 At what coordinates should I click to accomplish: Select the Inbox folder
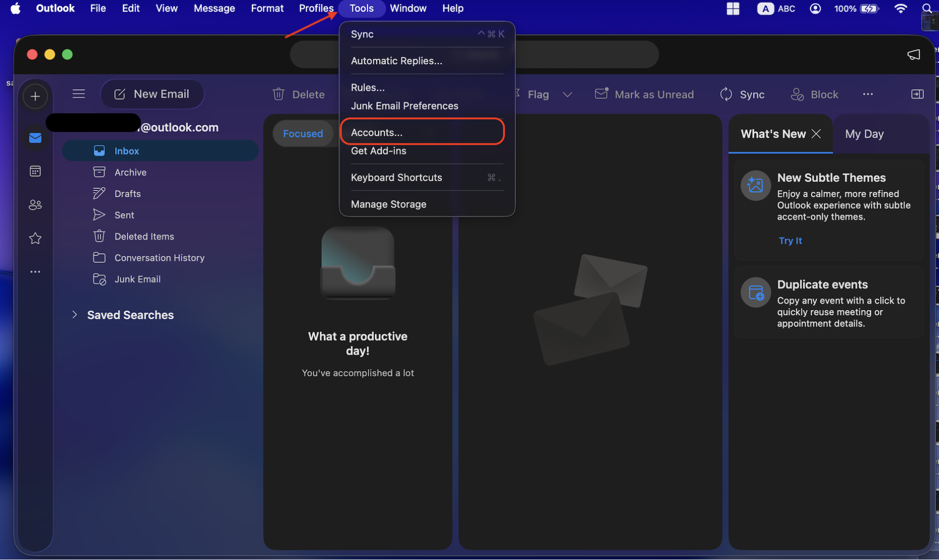click(x=160, y=151)
